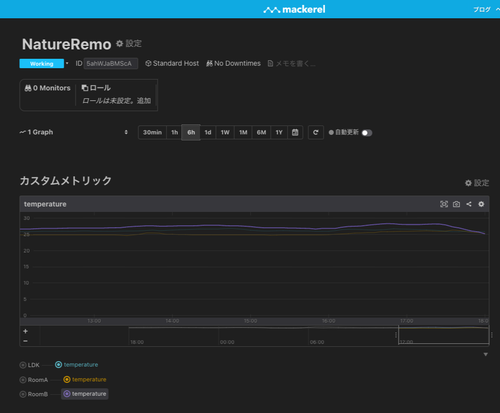Open the Working status dropdown
The image size is (500, 413).
[x=67, y=63]
